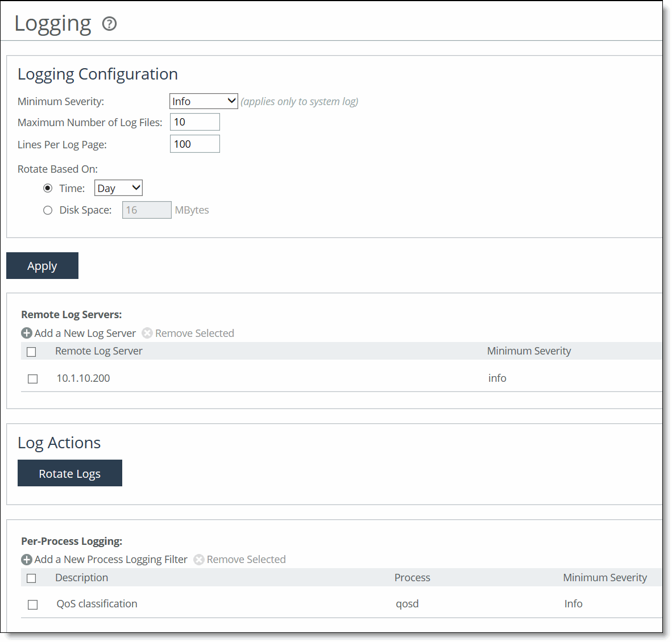Select the Disk Space rotation radio button
Image resolution: width=672 pixels, height=642 pixels.
pyautogui.click(x=48, y=210)
